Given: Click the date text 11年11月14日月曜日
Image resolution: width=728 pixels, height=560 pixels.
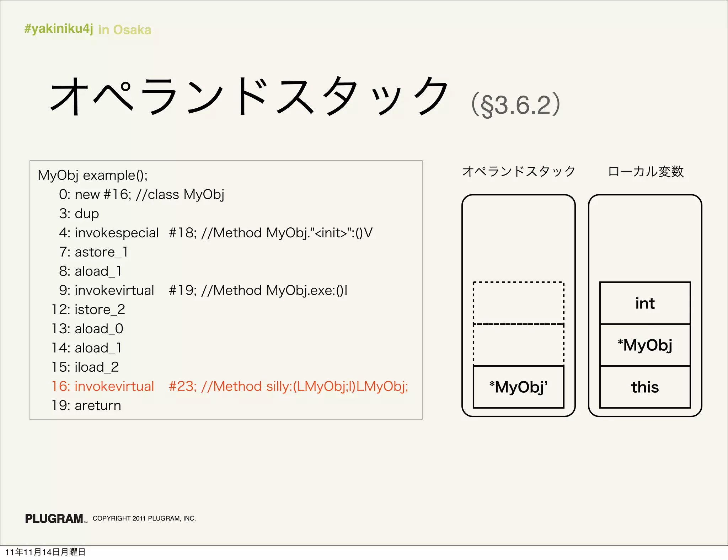Looking at the screenshot, I should pos(45,552).
